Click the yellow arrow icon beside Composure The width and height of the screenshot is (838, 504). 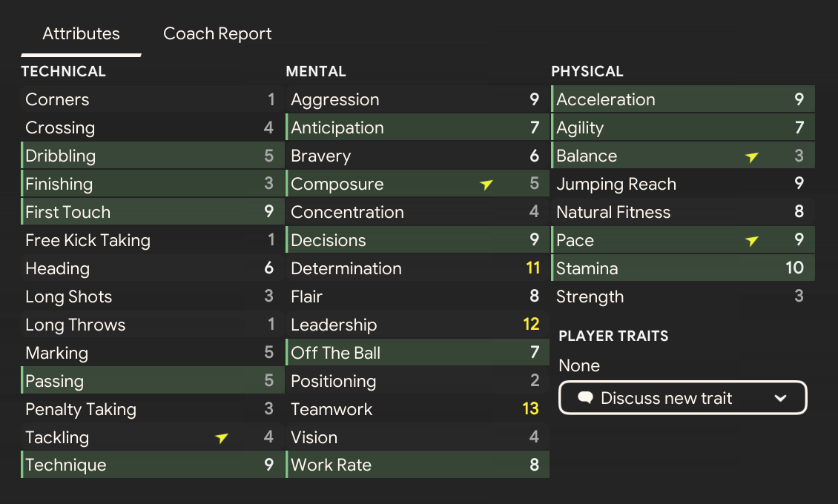point(486,185)
